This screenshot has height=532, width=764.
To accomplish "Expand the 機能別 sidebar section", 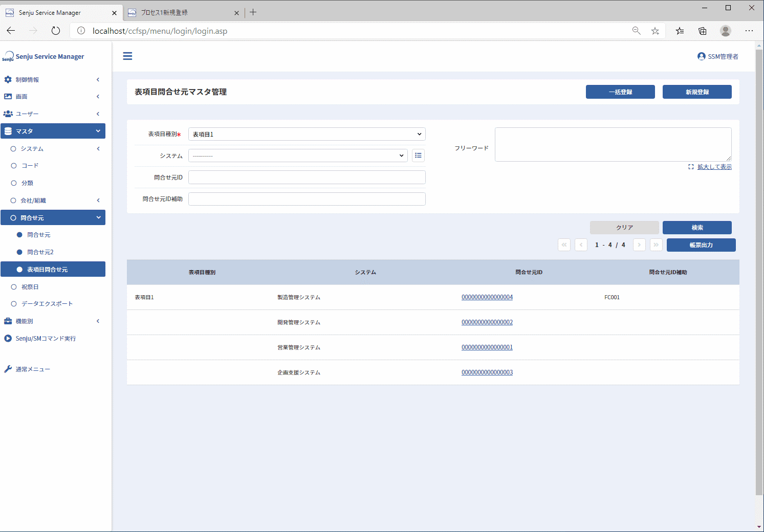I will [53, 321].
